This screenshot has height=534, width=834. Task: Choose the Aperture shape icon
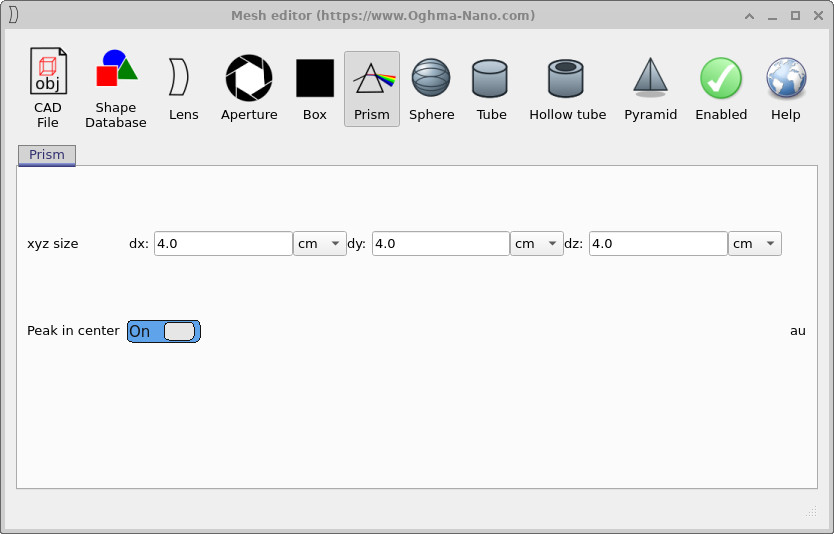pyautogui.click(x=249, y=88)
